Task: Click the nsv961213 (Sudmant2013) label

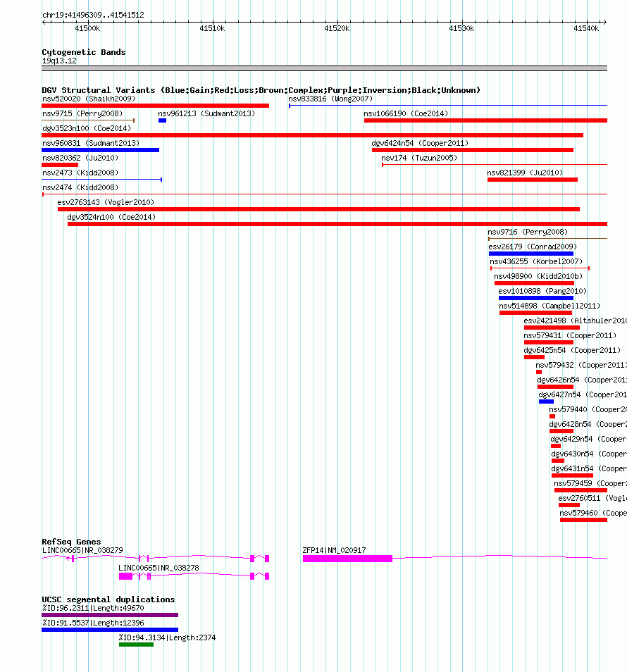Action: point(206,113)
